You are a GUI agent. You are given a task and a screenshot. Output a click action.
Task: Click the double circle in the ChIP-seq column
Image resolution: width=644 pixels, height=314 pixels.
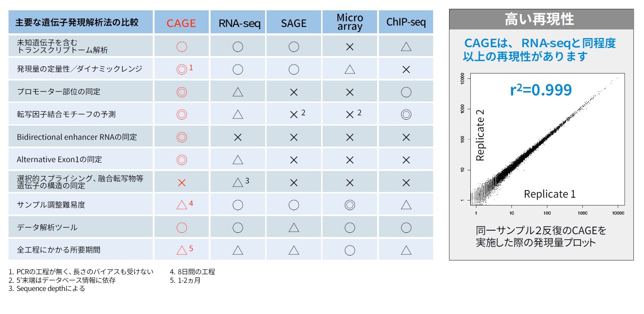[x=406, y=115]
